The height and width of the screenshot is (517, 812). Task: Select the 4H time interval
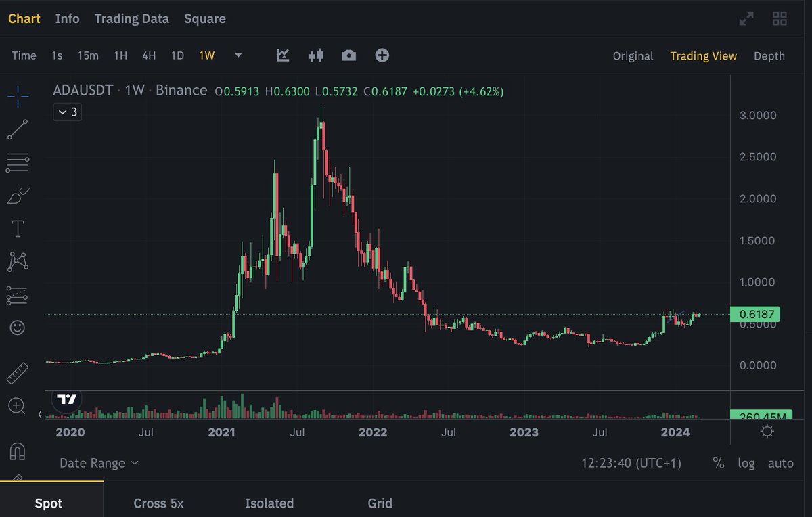149,55
